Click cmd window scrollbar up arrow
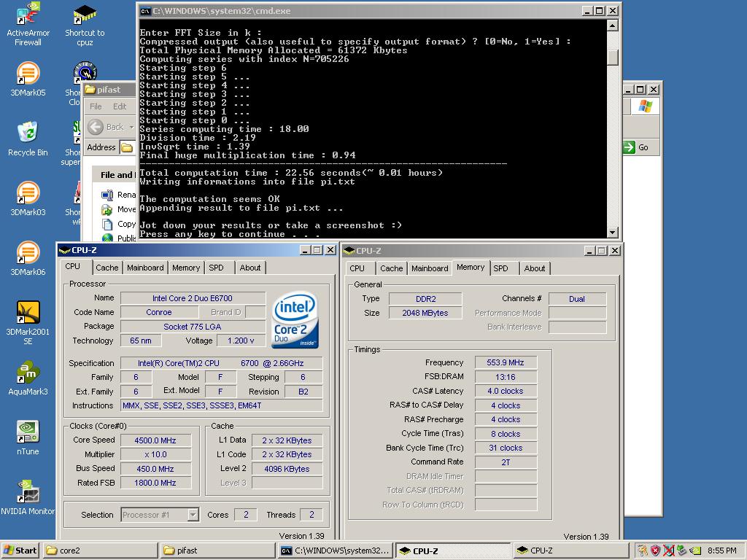747x560 pixels. [x=613, y=26]
